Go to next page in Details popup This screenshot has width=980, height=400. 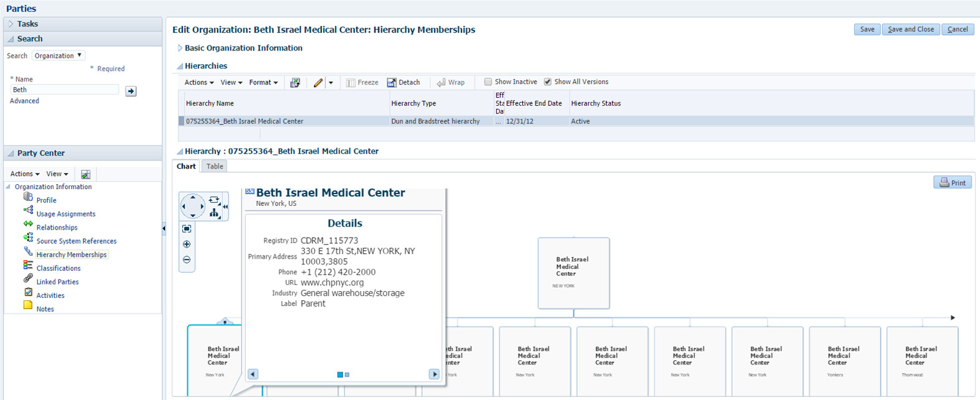point(434,374)
